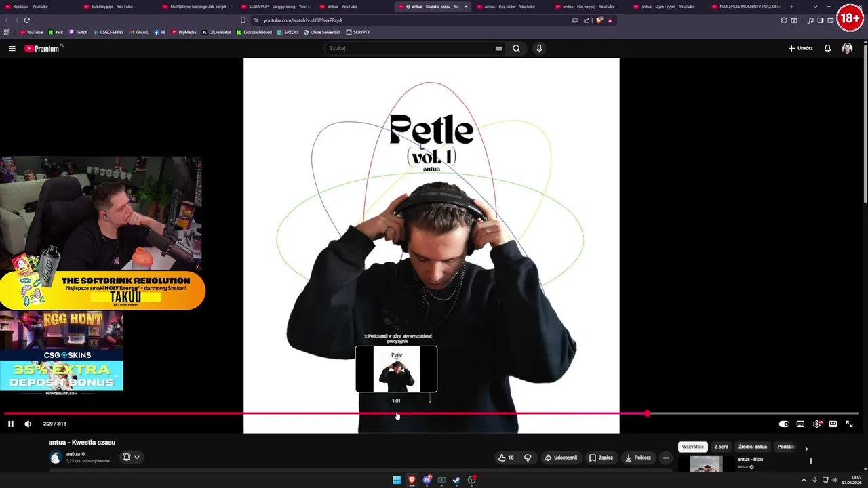Open the on-screen keyboard icon in search
The height and width of the screenshot is (488, 868).
498,48
